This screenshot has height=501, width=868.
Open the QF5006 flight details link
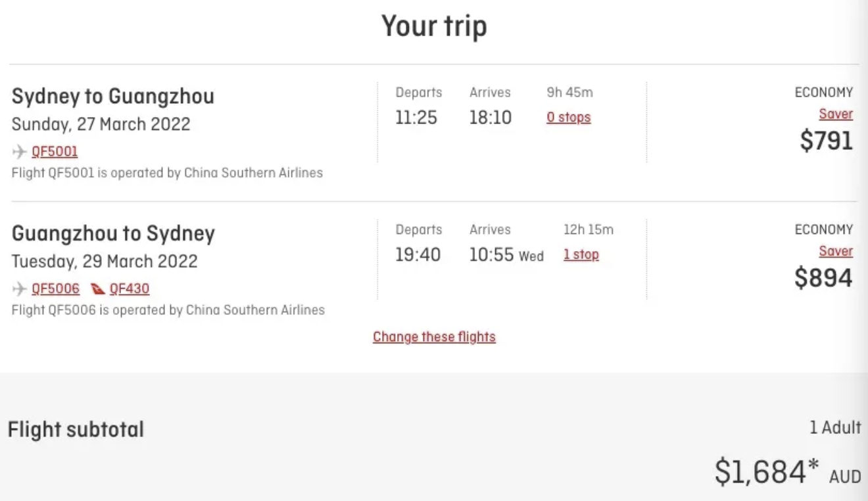point(56,289)
